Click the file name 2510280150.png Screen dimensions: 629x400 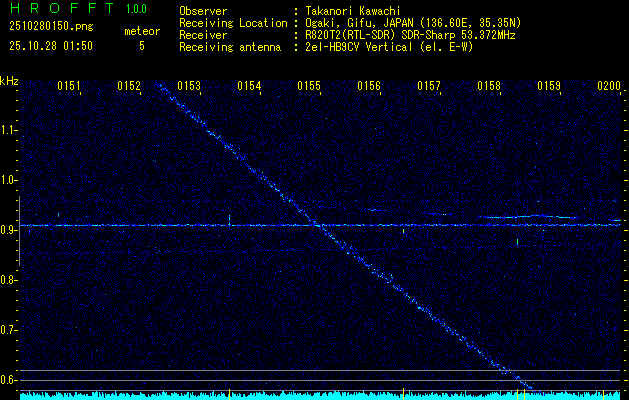pyautogui.click(x=51, y=27)
